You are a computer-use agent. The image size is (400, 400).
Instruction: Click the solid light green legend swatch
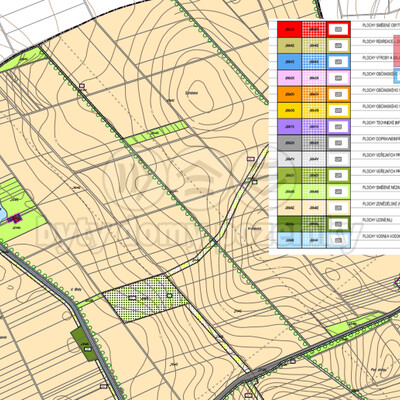point(290,192)
